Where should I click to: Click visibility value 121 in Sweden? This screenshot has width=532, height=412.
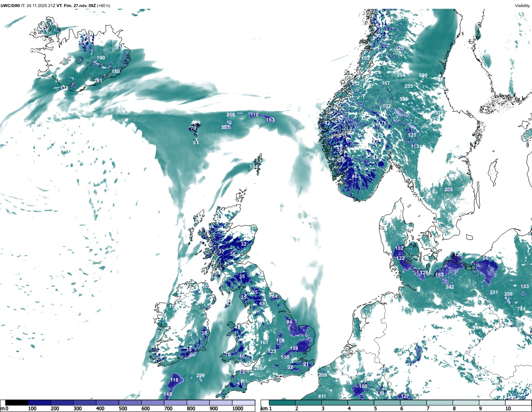point(412,135)
